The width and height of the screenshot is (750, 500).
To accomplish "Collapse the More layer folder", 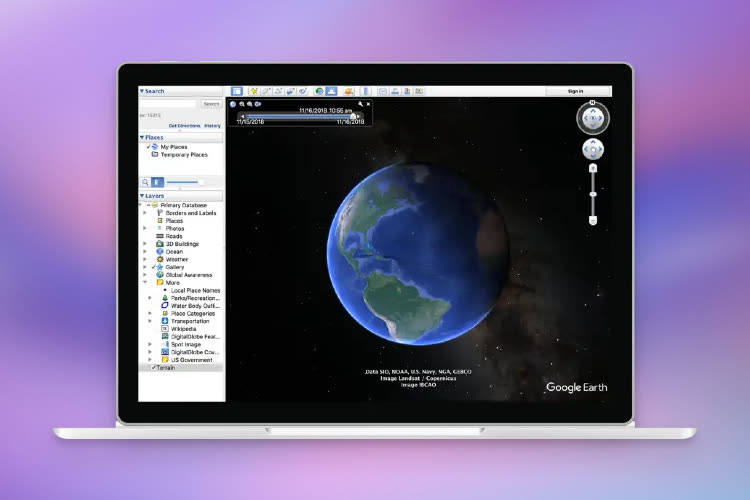I will coord(145,282).
